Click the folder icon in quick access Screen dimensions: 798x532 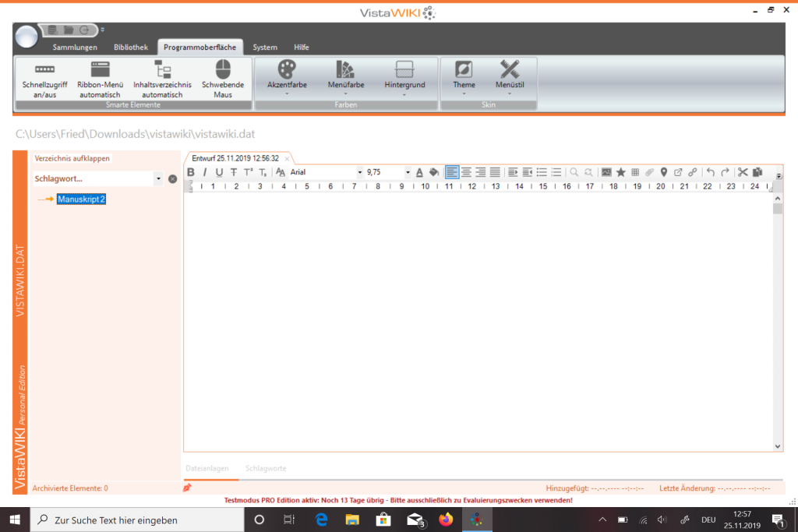tap(69, 30)
